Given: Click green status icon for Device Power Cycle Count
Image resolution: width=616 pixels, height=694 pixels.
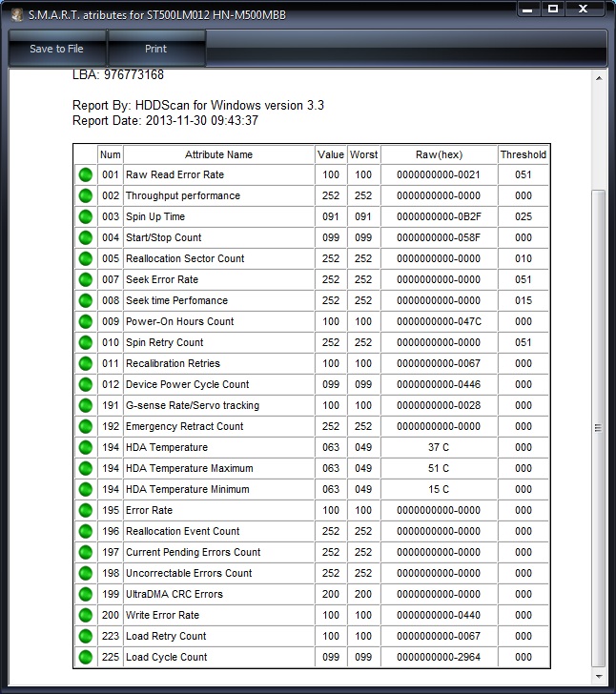Looking at the screenshot, I should pos(86,384).
